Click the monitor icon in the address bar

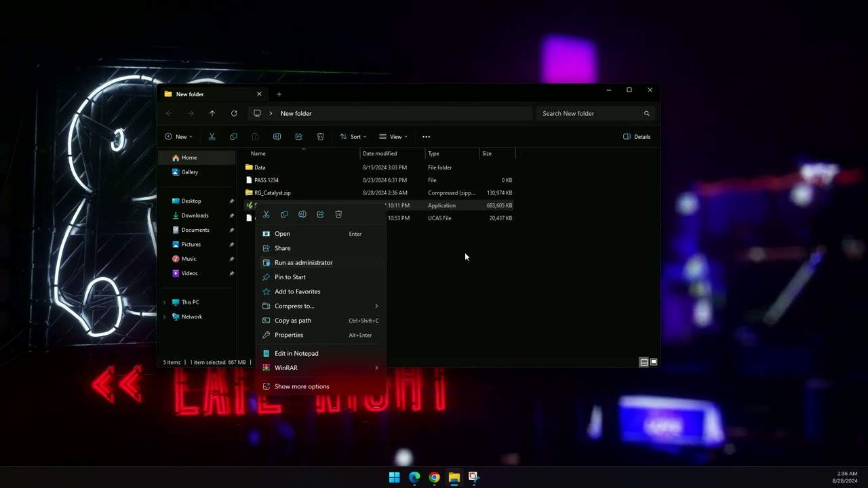tap(257, 113)
